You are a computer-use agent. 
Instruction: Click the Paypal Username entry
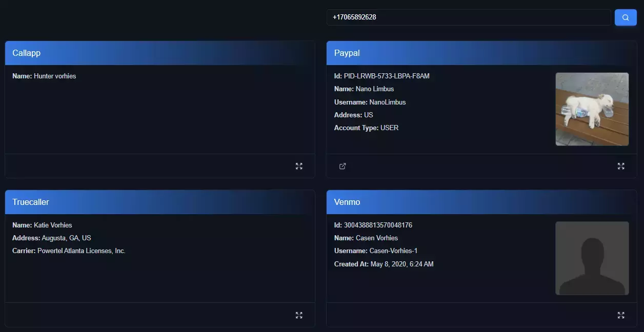pyautogui.click(x=370, y=102)
